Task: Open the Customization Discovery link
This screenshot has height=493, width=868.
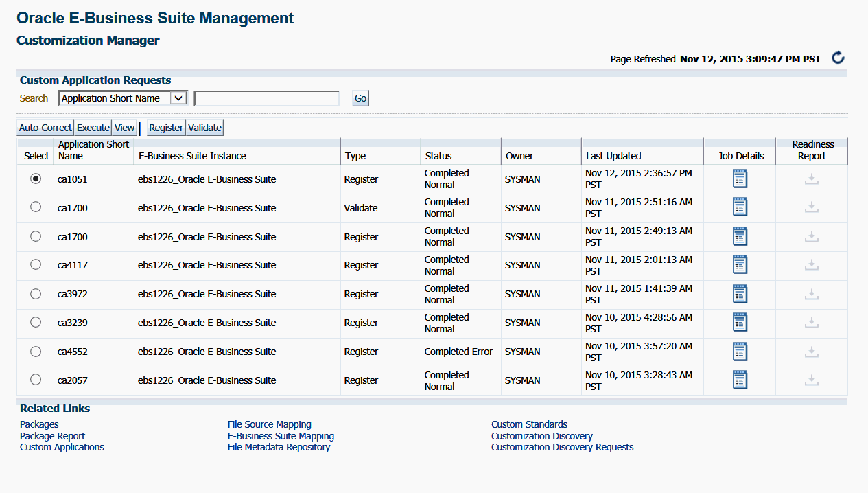Action: click(x=542, y=436)
